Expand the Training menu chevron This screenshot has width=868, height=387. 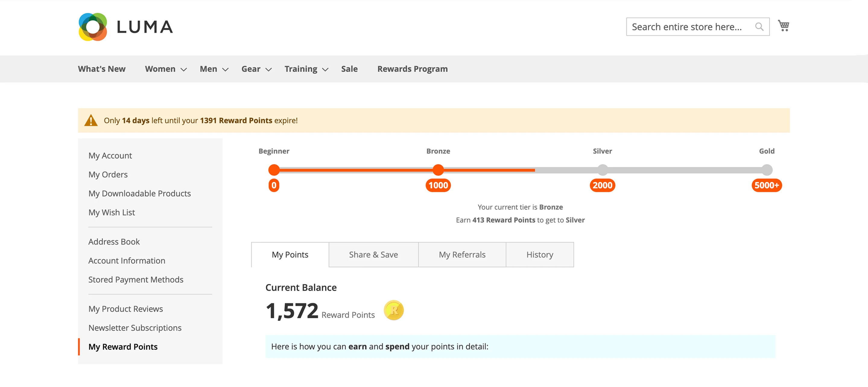(x=325, y=69)
